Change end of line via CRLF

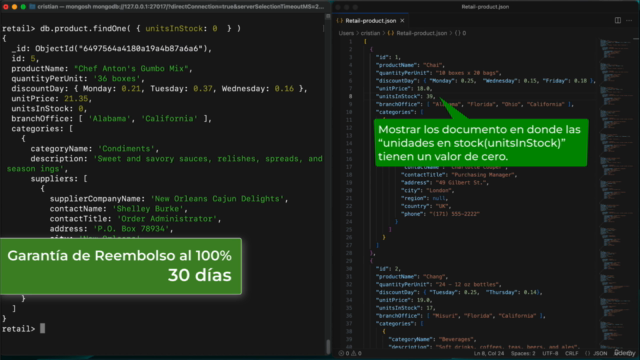tap(571, 353)
